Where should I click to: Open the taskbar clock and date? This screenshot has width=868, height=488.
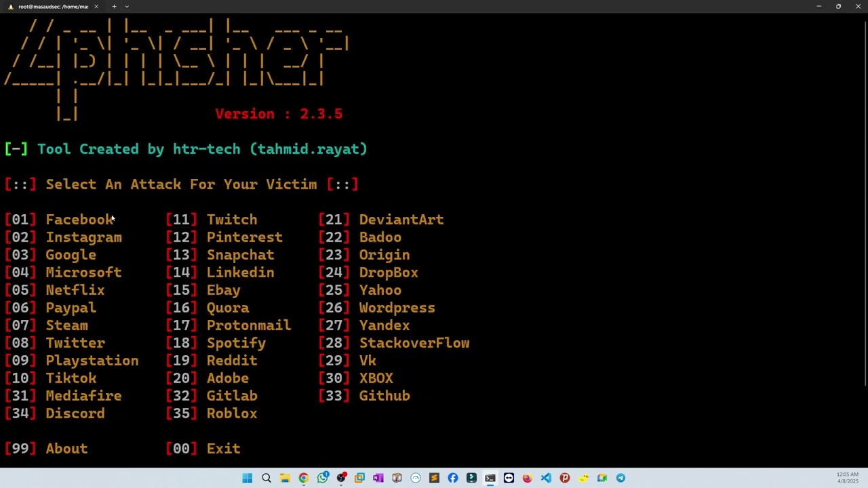coord(848,478)
